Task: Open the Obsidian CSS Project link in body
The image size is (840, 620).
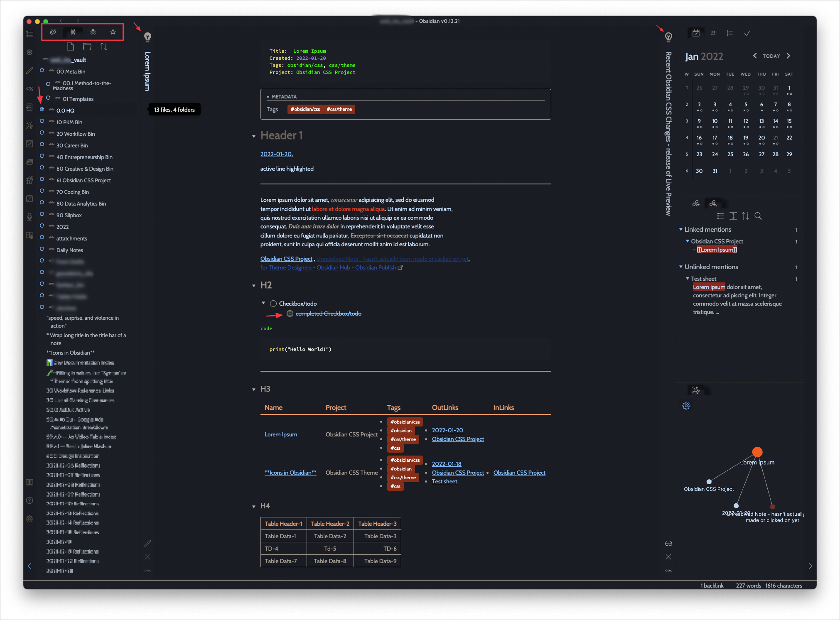Action: (x=286, y=259)
